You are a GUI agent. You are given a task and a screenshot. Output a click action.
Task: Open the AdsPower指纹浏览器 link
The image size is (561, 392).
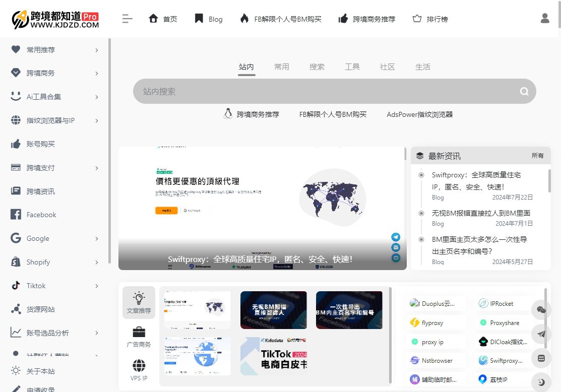point(420,114)
